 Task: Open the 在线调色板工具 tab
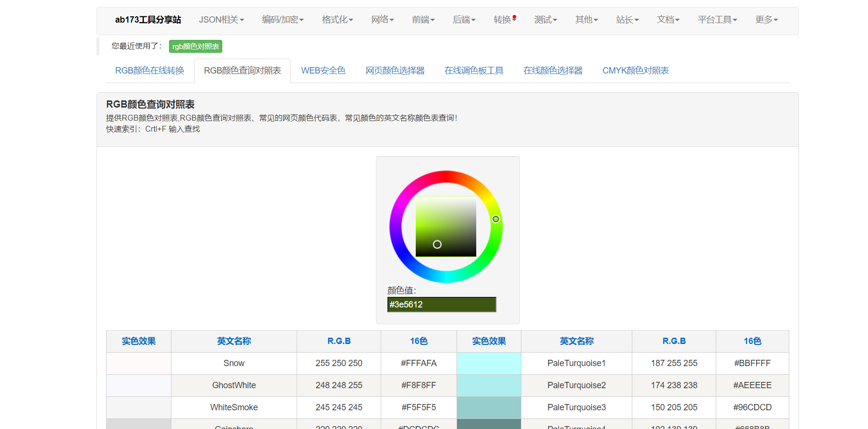(x=474, y=71)
